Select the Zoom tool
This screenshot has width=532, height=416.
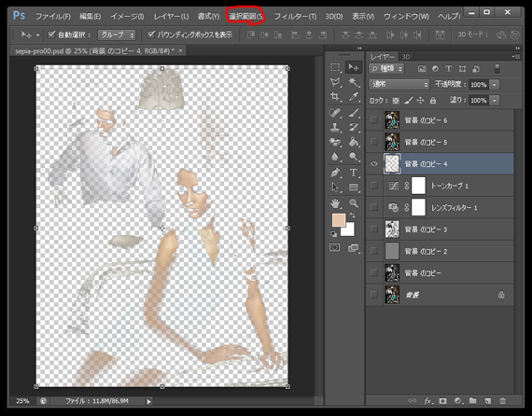(354, 203)
